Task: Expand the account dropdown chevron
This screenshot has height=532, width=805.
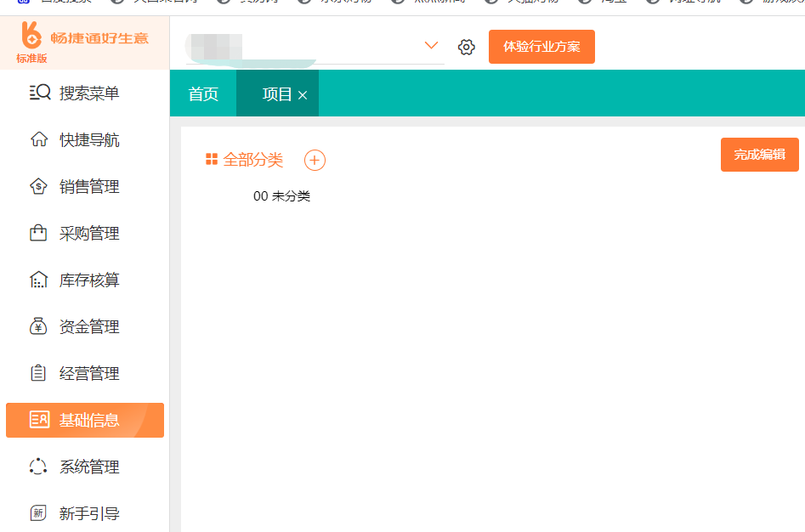Action: (431, 45)
